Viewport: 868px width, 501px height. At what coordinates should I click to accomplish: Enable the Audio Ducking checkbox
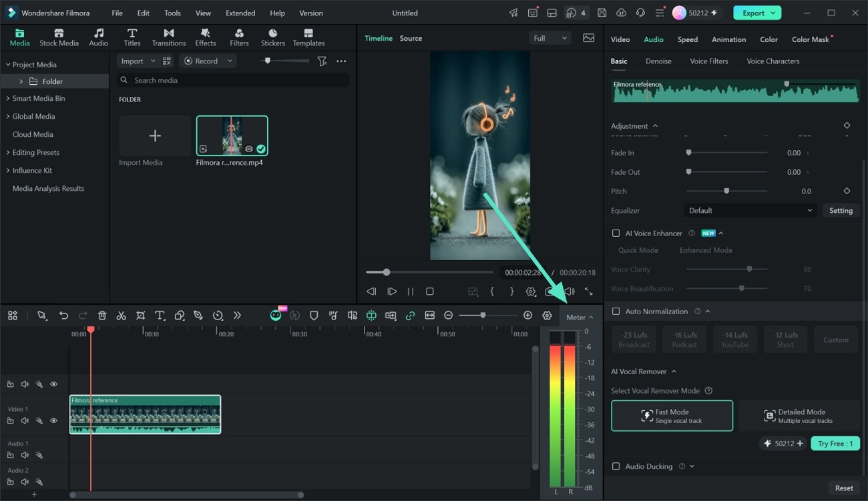[x=616, y=466]
